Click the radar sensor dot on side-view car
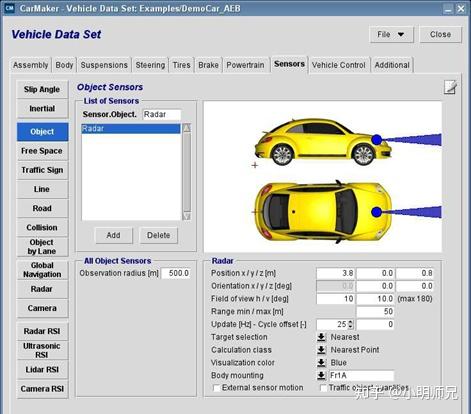 (x=377, y=140)
